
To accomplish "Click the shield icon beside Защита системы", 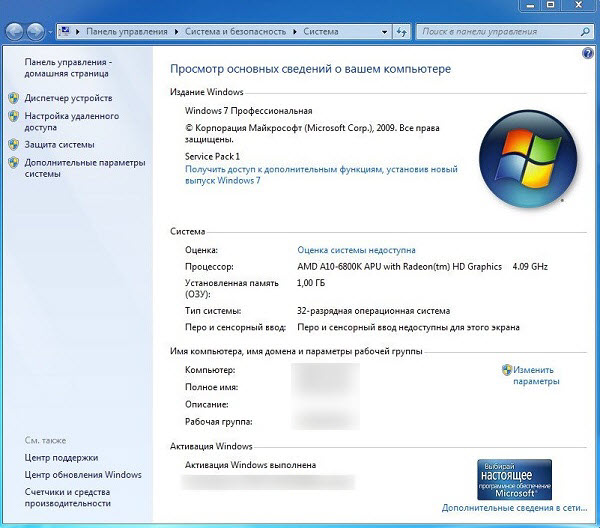I will tap(13, 145).
